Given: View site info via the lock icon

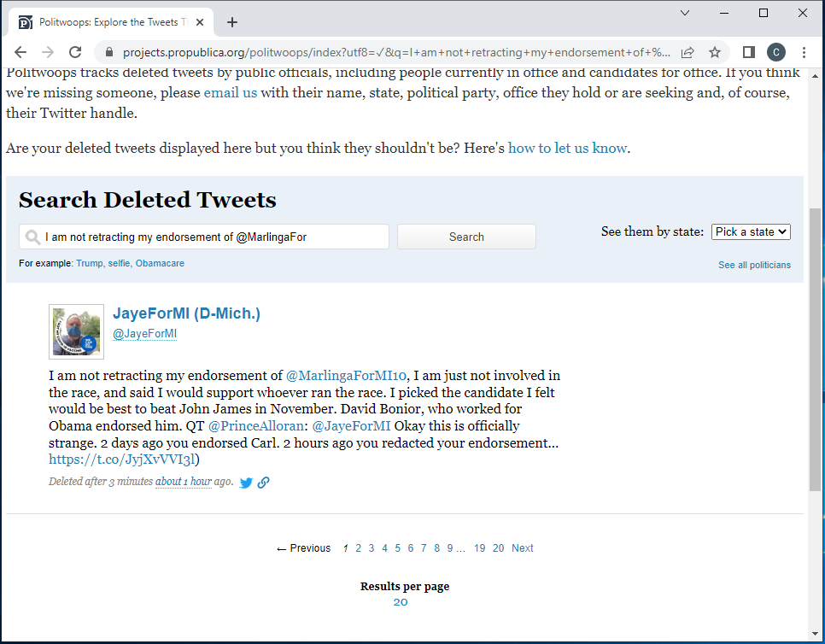Looking at the screenshot, I should (x=109, y=52).
